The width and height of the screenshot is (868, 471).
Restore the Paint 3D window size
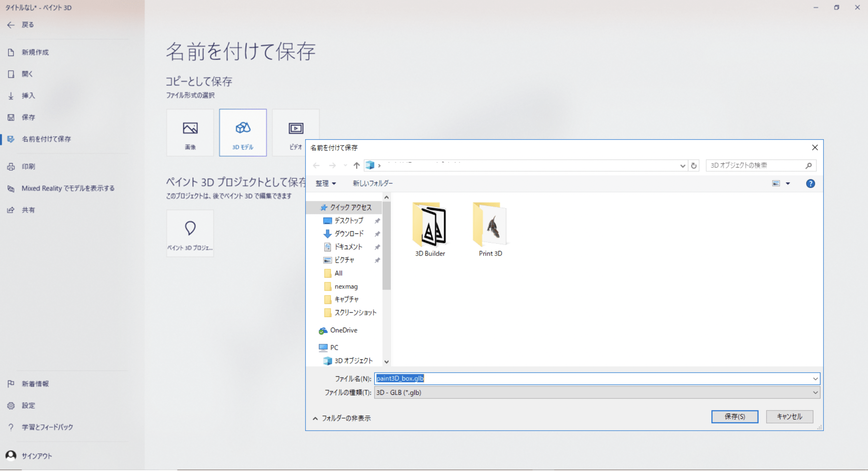(836, 8)
